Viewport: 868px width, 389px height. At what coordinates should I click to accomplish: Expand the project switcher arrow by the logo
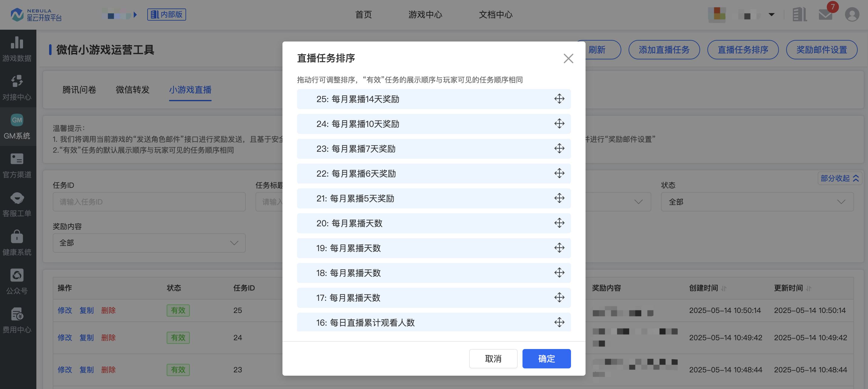[x=135, y=15]
